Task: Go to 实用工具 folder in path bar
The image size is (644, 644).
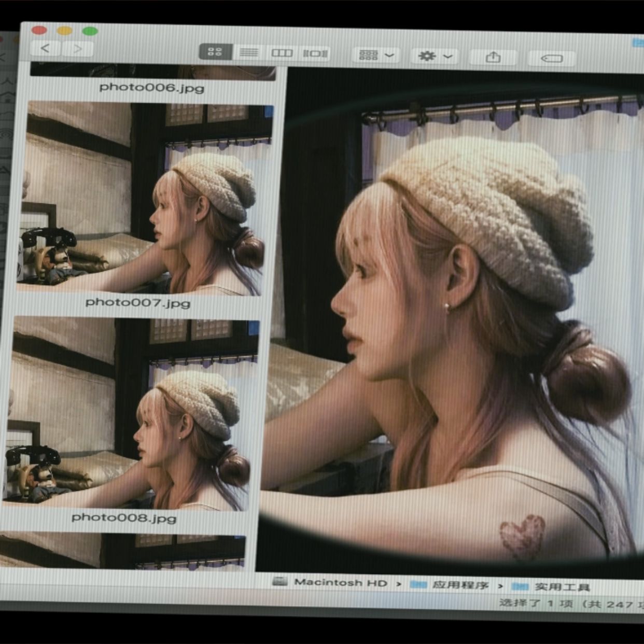Action: [563, 587]
